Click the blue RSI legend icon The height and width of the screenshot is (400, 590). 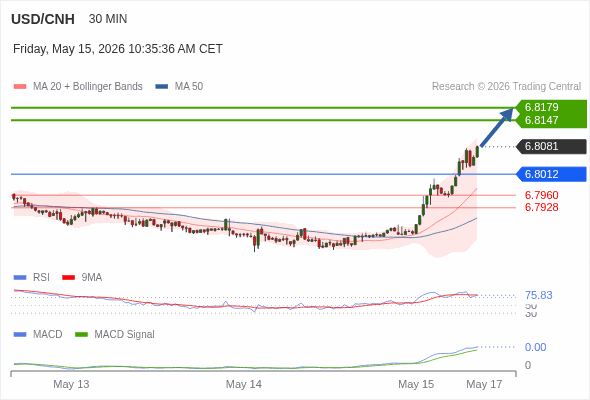[x=20, y=278]
